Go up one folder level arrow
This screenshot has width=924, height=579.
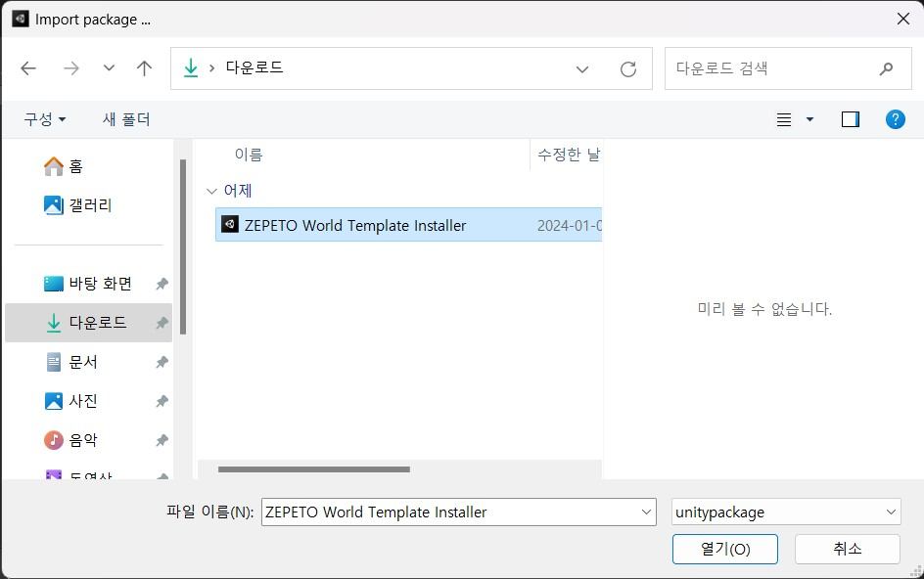point(145,68)
